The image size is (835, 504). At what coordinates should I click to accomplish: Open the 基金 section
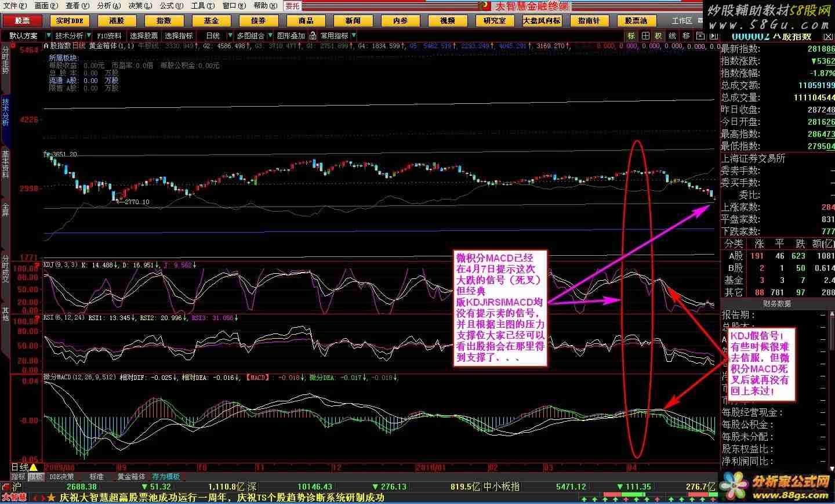pyautogui.click(x=211, y=21)
